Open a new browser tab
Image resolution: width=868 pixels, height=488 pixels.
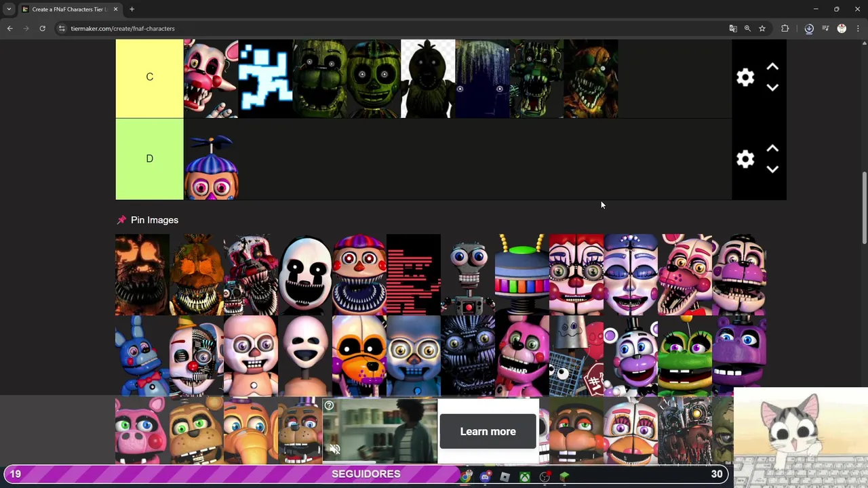tap(132, 9)
